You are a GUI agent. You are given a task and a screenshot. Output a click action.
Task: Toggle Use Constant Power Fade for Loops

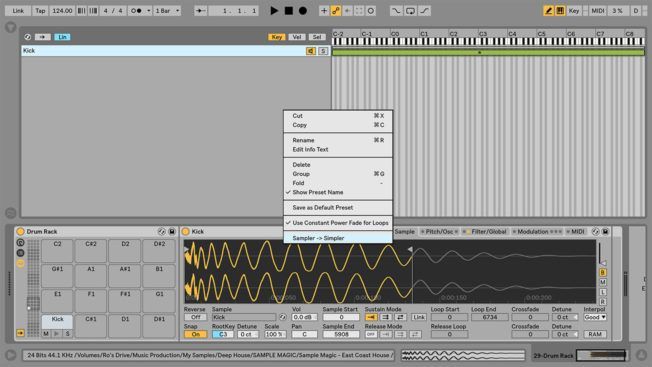(x=338, y=223)
